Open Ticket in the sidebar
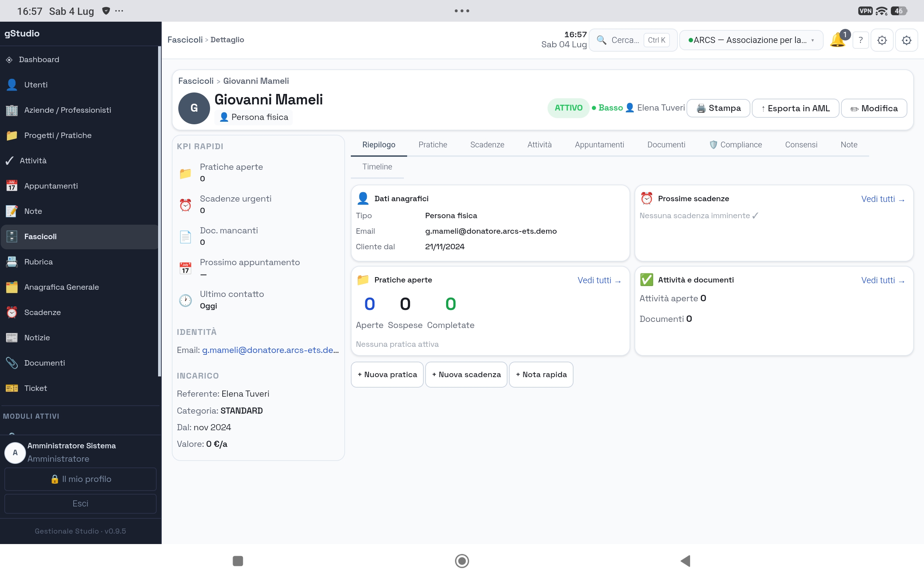The height and width of the screenshot is (578, 924). pyautogui.click(x=79, y=388)
